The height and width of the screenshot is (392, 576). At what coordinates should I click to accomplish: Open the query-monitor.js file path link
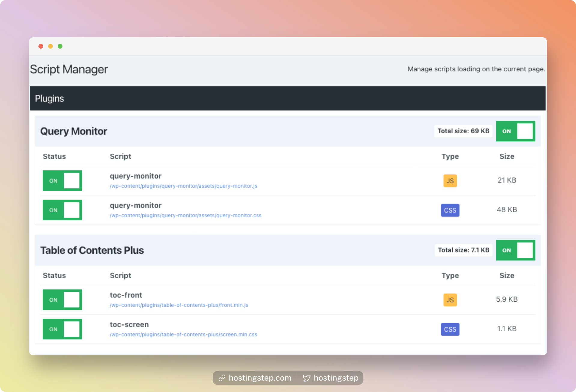pos(183,186)
